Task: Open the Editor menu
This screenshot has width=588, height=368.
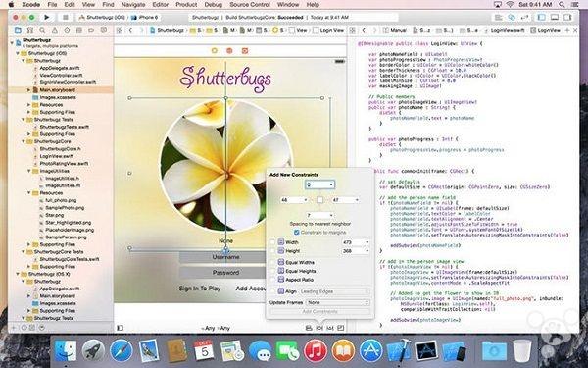Action: [x=160, y=5]
